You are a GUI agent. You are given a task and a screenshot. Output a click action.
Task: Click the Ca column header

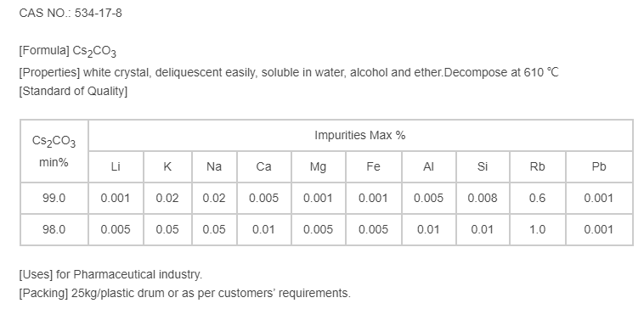pos(263,166)
